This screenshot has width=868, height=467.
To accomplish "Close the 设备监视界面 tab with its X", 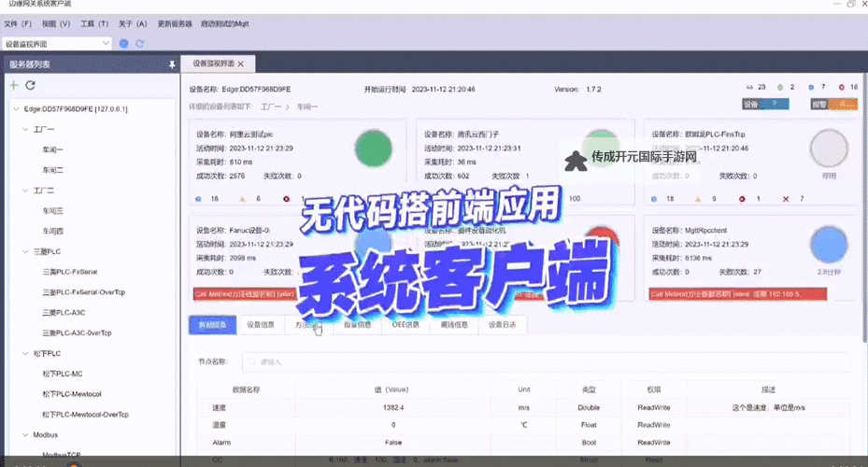I will pos(241,64).
